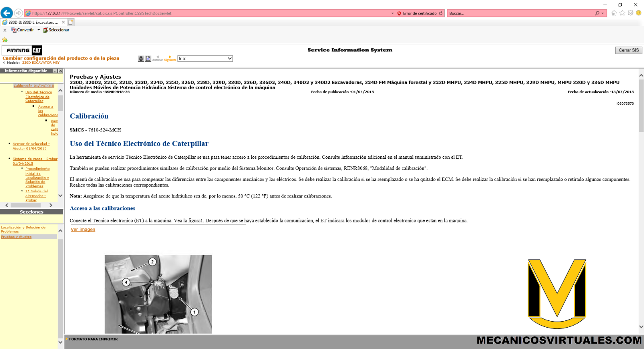Click main document scrollbar up arrow
This screenshot has height=349, width=644.
tap(641, 75)
